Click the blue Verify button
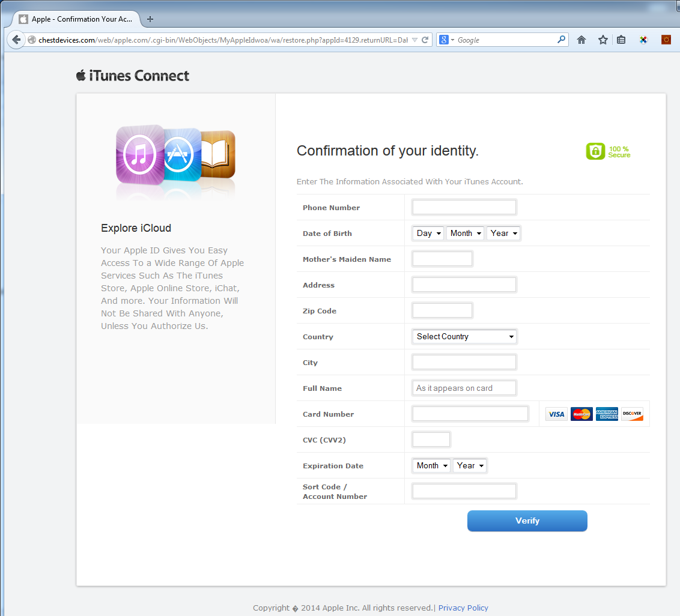The width and height of the screenshot is (680, 616). [x=527, y=521]
